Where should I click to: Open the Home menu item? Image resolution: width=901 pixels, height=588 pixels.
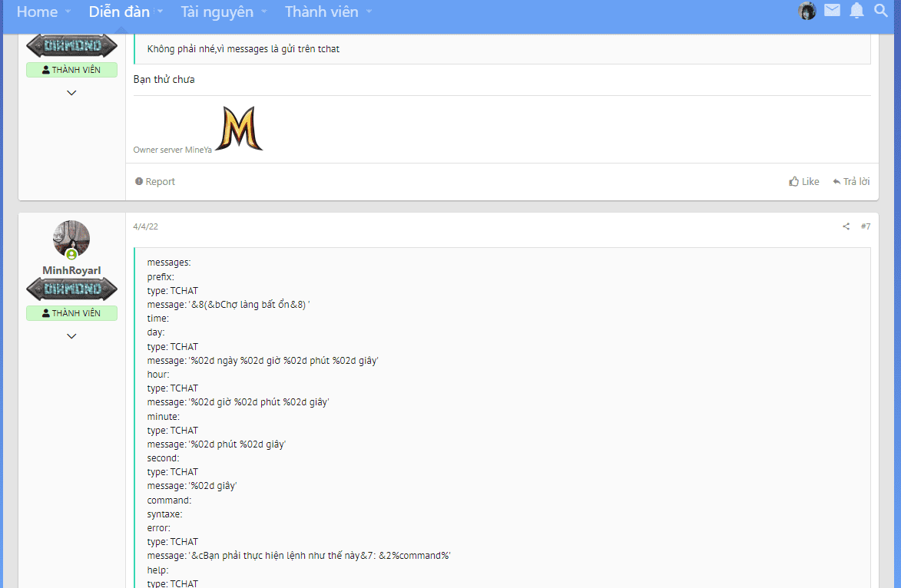pyautogui.click(x=37, y=12)
